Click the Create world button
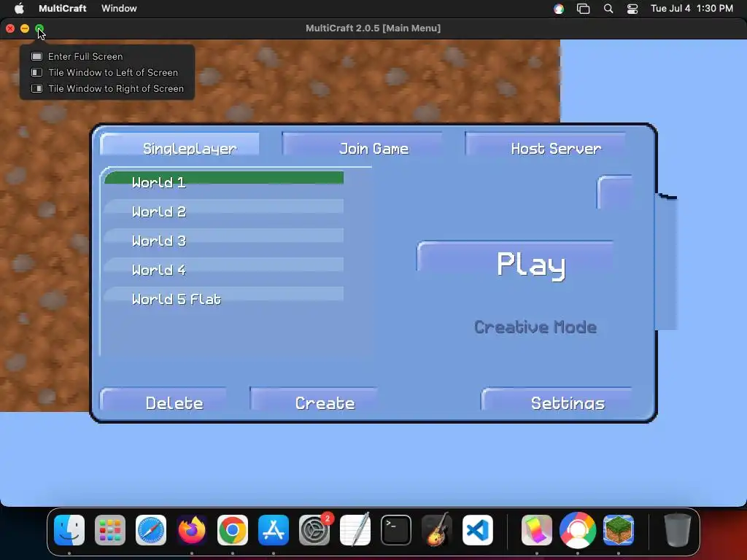The height and width of the screenshot is (560, 747). point(314,400)
